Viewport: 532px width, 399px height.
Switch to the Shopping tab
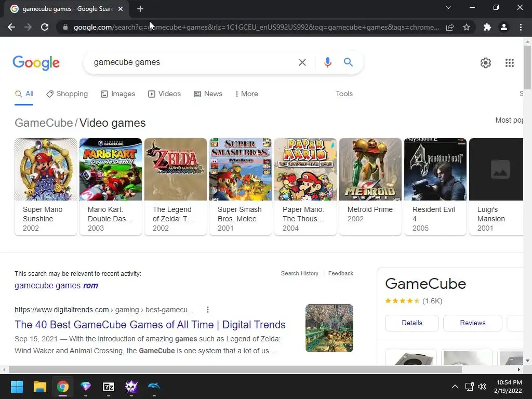click(67, 94)
